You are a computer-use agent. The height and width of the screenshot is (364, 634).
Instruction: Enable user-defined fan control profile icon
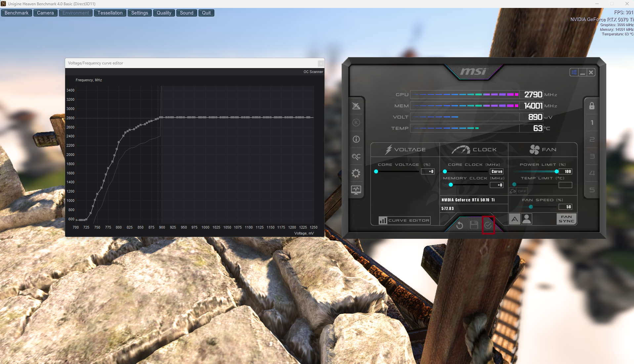coord(527,219)
